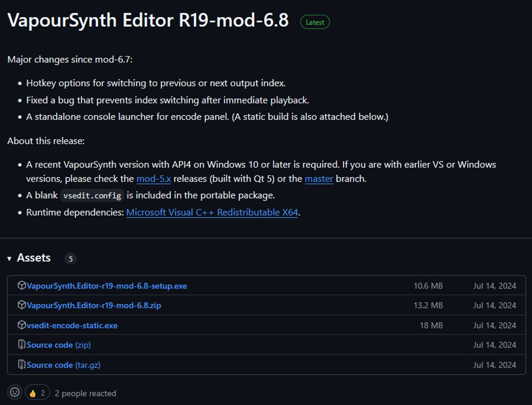Download vsedit-encode-static.exe
532x405 pixels.
coord(72,325)
